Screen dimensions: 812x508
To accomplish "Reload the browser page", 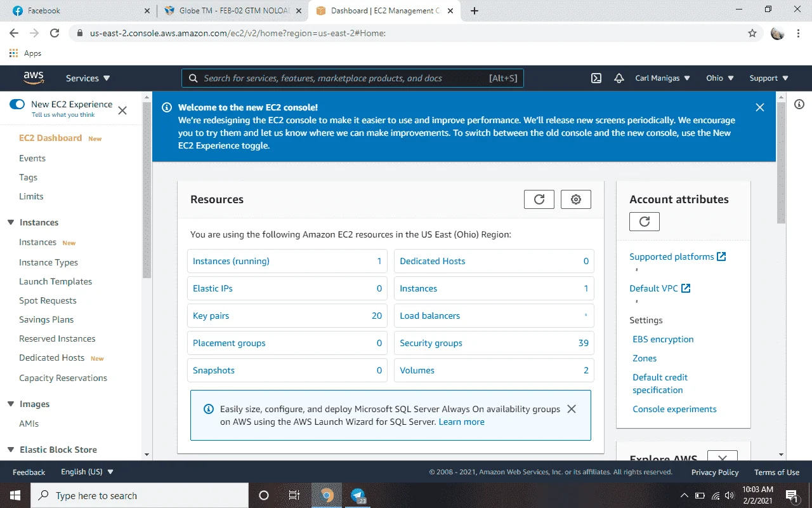I will point(55,33).
